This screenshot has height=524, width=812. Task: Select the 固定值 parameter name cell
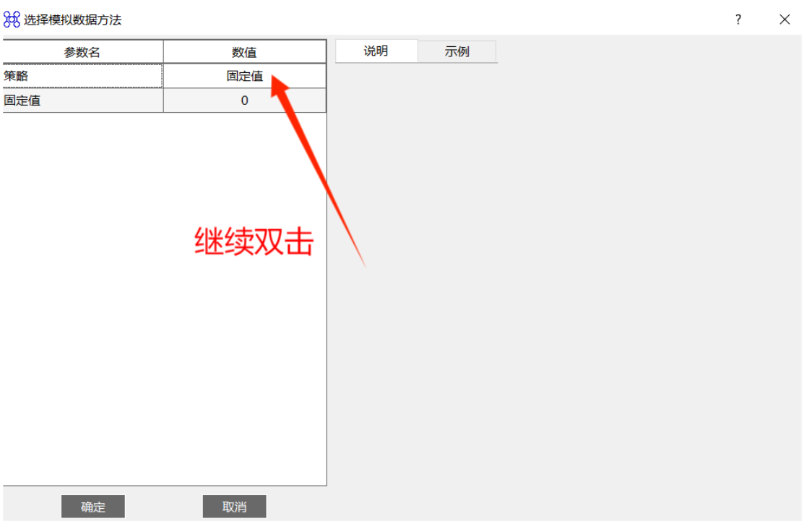[x=83, y=100]
